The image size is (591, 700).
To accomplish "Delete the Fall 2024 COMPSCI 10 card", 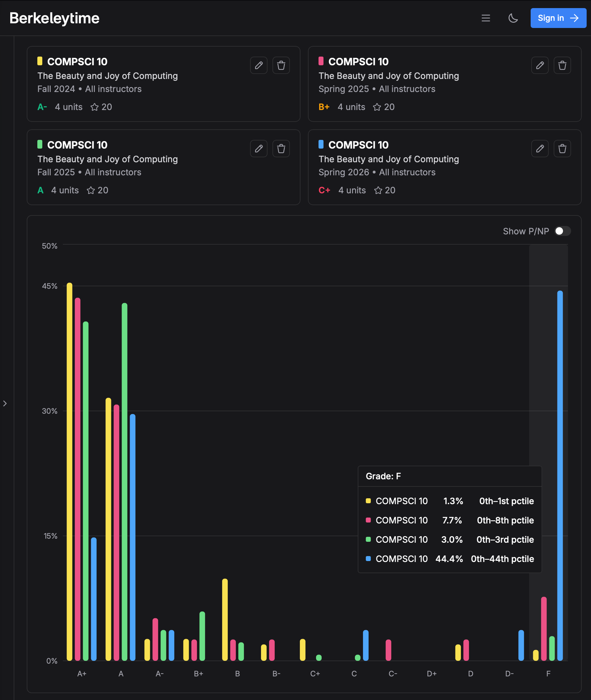I will [x=281, y=65].
